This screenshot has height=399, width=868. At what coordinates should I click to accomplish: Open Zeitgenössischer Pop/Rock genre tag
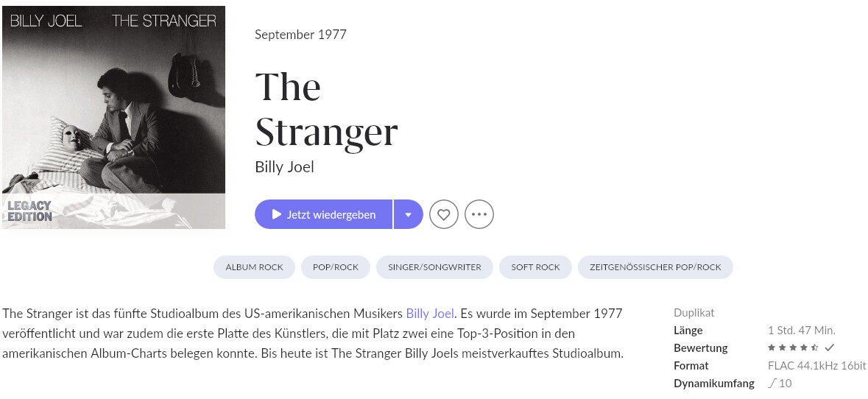tap(655, 267)
